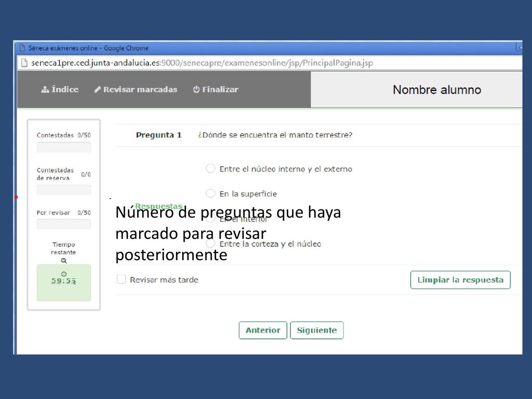The width and height of the screenshot is (532, 399).
Task: Click the browser address bar URL
Action: coord(202,63)
